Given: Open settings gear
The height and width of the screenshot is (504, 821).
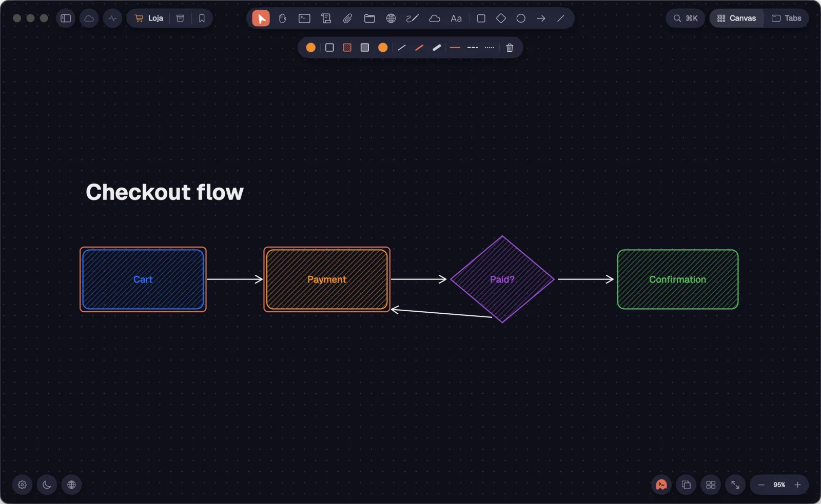Looking at the screenshot, I should coord(22,485).
